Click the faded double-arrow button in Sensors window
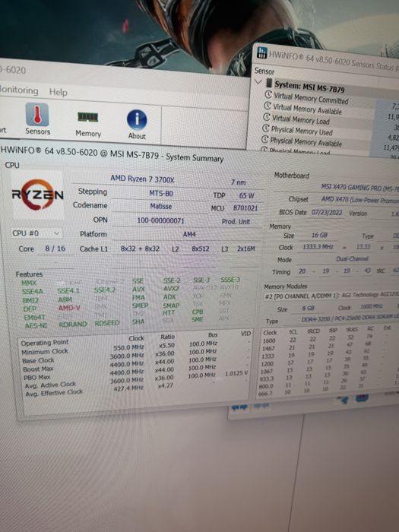This screenshot has width=399, height=532. 261,405
